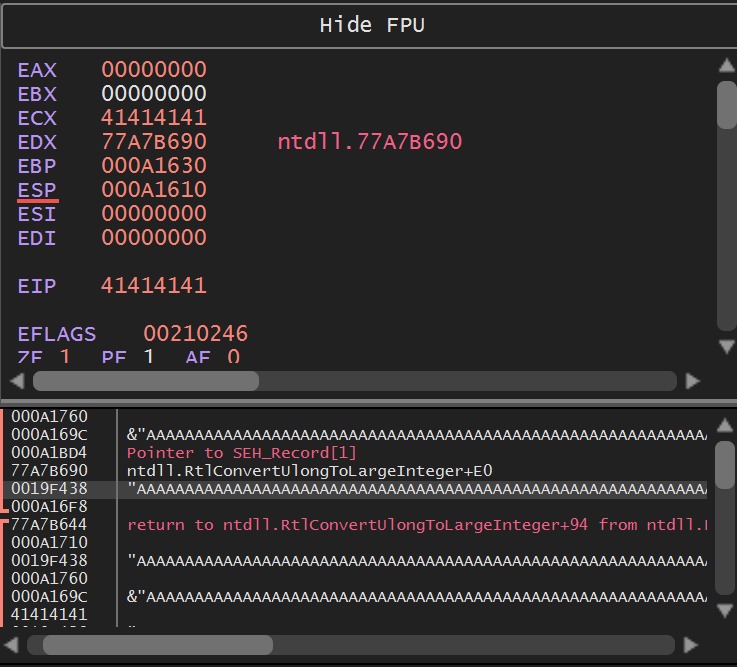Viewport: 737px width, 667px height.
Task: Click the registers panel horizontal scrollbar thumb
Action: (x=146, y=381)
